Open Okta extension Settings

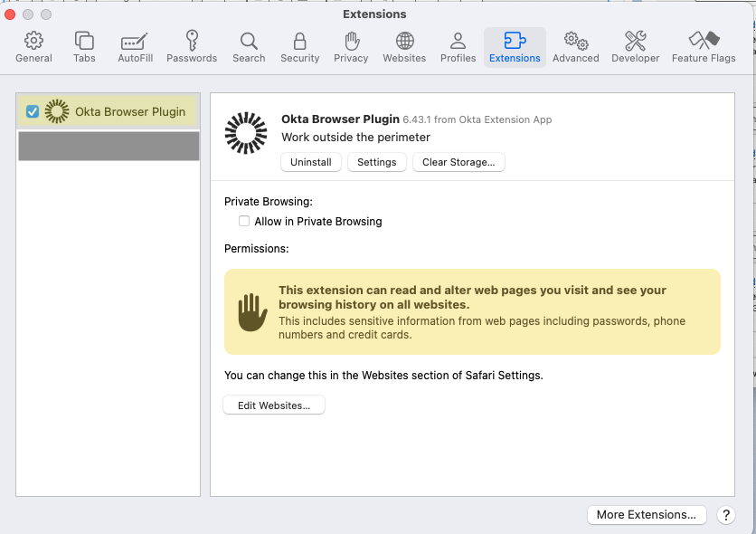(x=376, y=162)
